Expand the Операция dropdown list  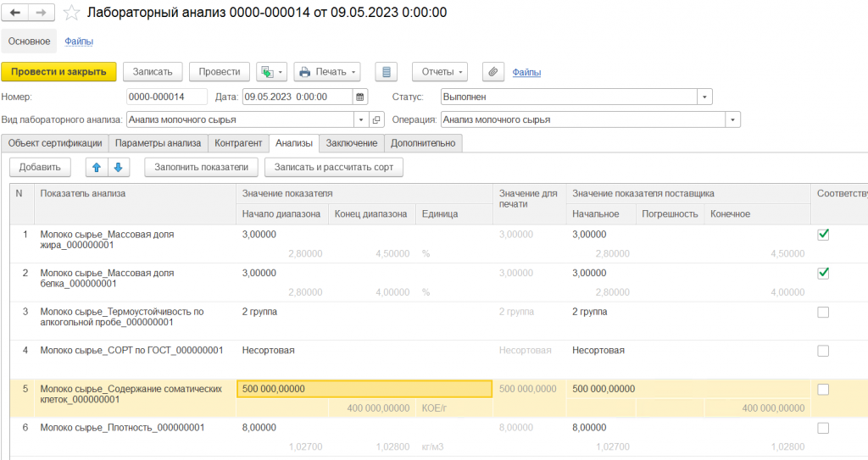click(733, 119)
